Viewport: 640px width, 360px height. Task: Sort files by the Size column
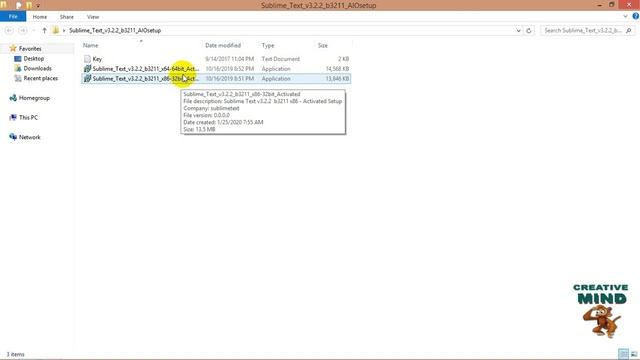pos(323,45)
